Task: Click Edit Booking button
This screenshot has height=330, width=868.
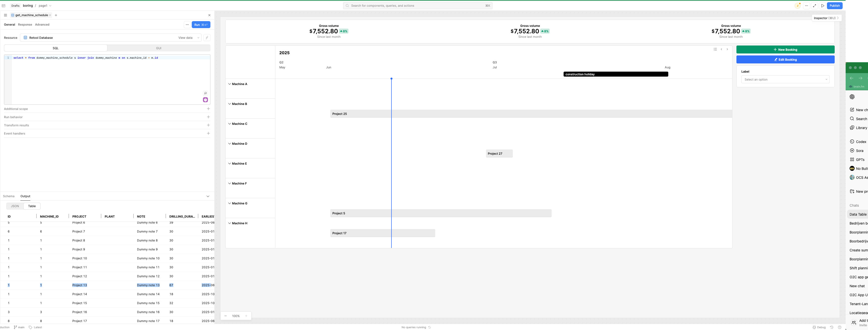Action: click(x=785, y=60)
